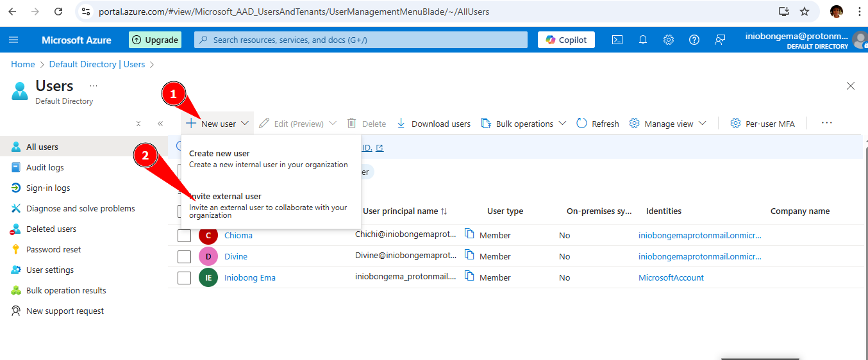The height and width of the screenshot is (360, 868).
Task: Click Iniobong Ema's green IE avatar
Action: [208, 277]
